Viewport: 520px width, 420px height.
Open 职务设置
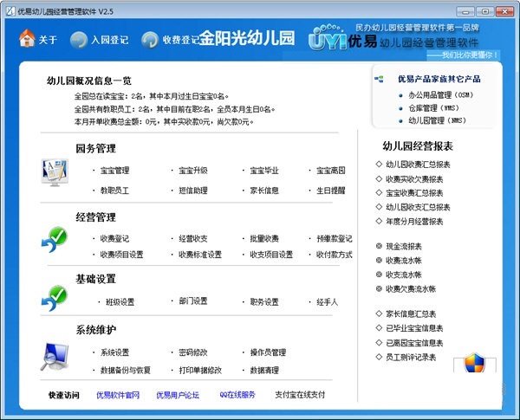point(264,302)
